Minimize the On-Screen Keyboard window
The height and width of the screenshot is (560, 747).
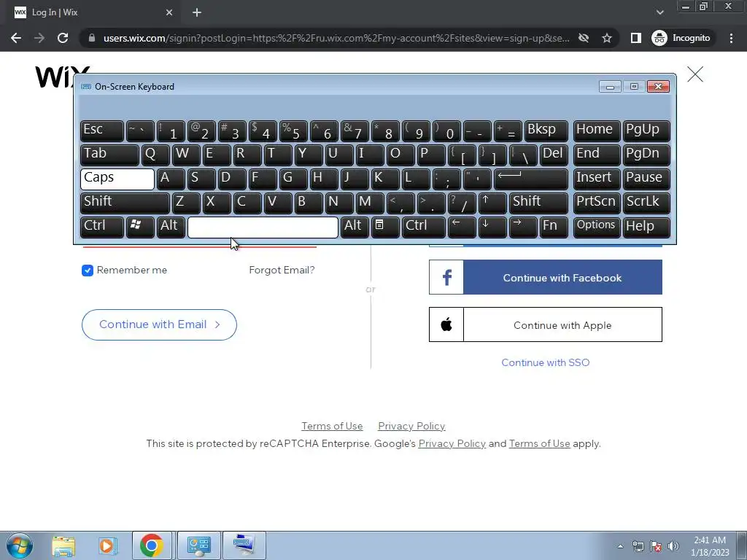[610, 87]
